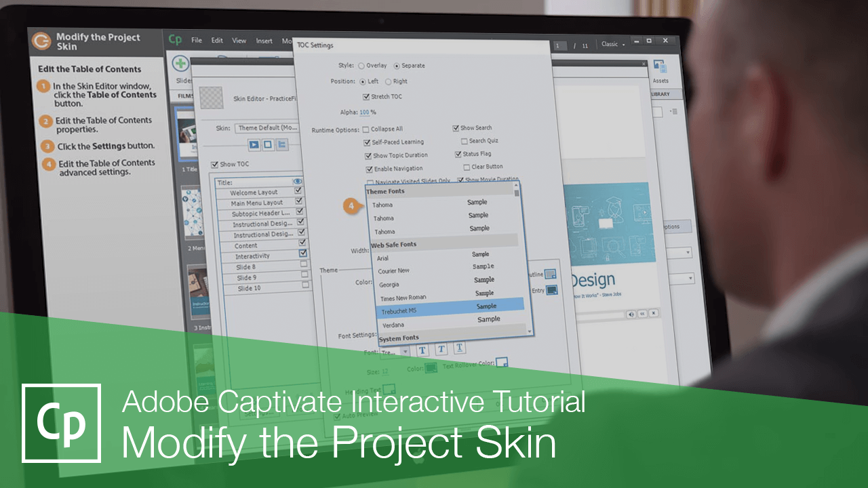Viewport: 868px width, 488px height.
Task: Open the Classic workspace dropdown
Action: 613,44
